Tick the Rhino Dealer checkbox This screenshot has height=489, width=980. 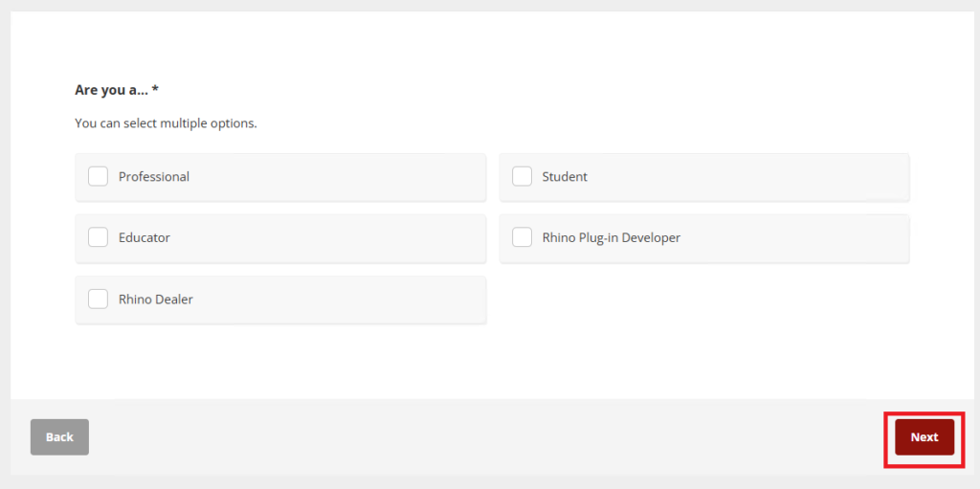(98, 300)
